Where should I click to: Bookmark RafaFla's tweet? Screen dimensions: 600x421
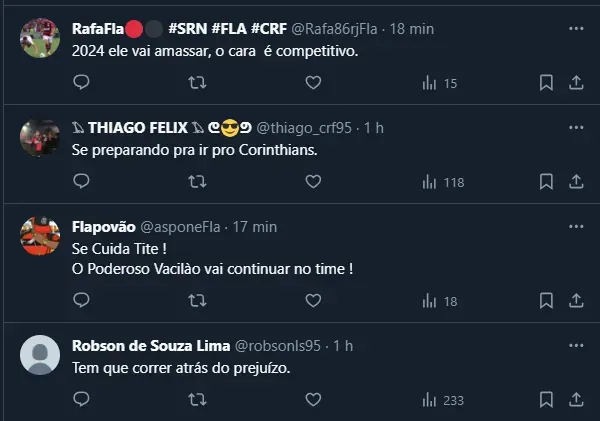pyautogui.click(x=546, y=83)
